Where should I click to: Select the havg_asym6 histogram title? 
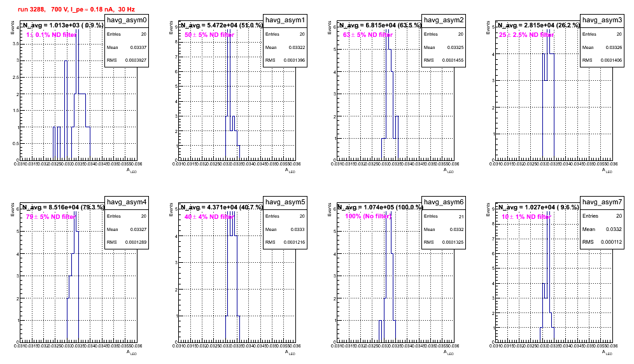(x=444, y=202)
